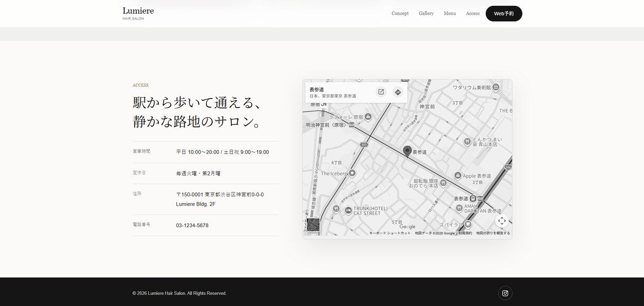Click the 廻転鮨 銀座おのでら restaurant marker
644x306 pixels.
[443, 183]
